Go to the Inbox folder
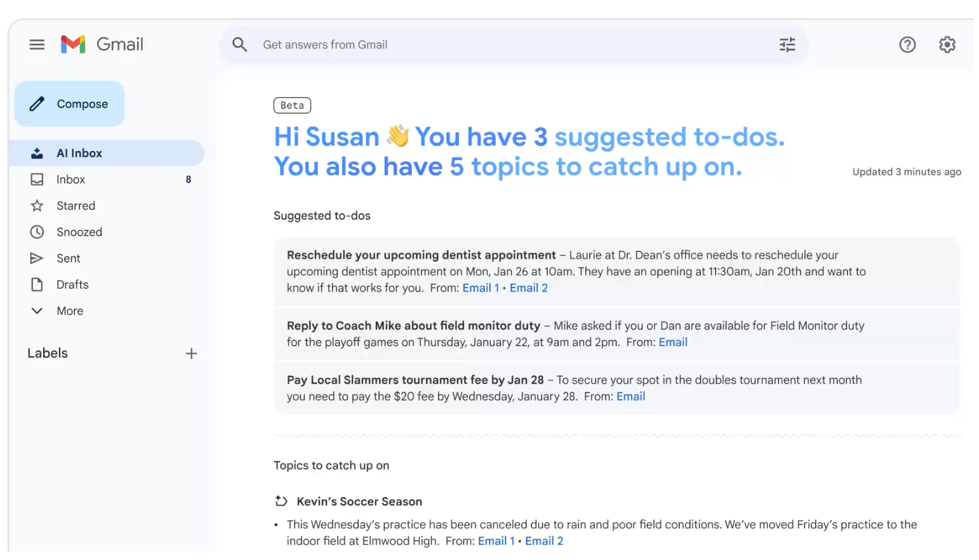979x560 pixels. [70, 180]
